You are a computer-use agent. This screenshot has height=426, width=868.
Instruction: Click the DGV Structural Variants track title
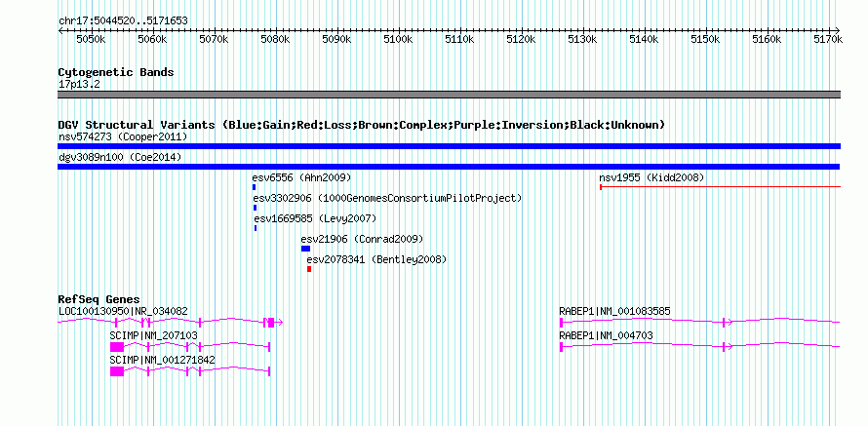(361, 125)
